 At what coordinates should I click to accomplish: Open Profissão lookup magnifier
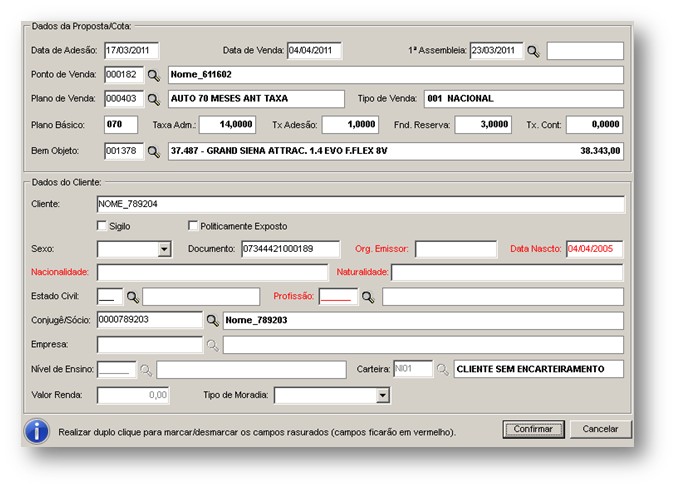pos(368,297)
